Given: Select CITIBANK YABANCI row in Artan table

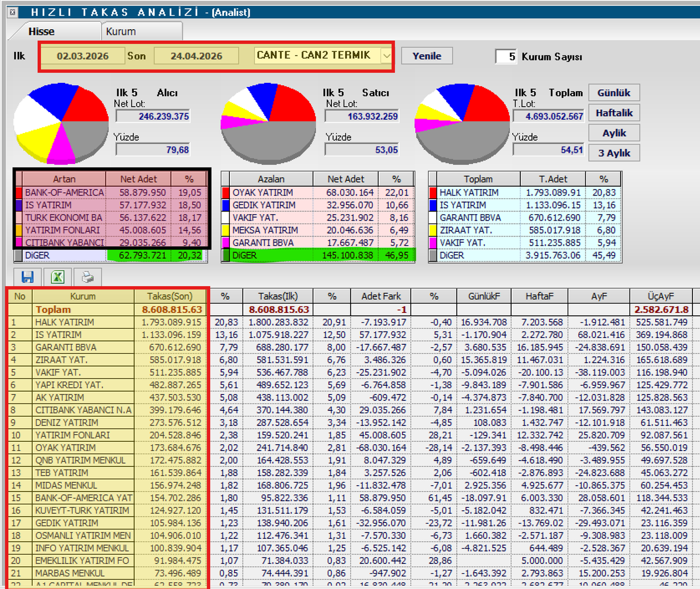Looking at the screenshot, I should pyautogui.click(x=111, y=243).
